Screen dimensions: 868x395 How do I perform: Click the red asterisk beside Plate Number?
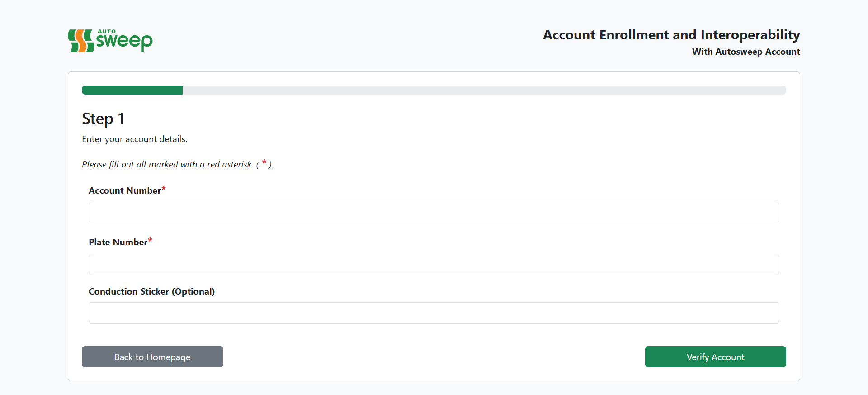(x=150, y=240)
